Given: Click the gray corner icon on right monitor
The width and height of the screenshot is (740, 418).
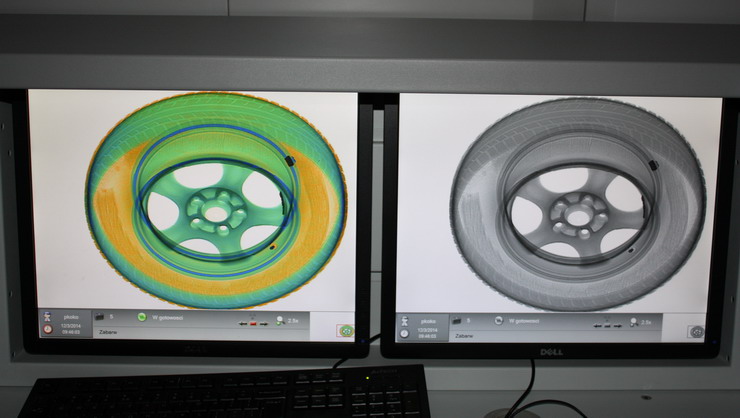Looking at the screenshot, I should (696, 331).
